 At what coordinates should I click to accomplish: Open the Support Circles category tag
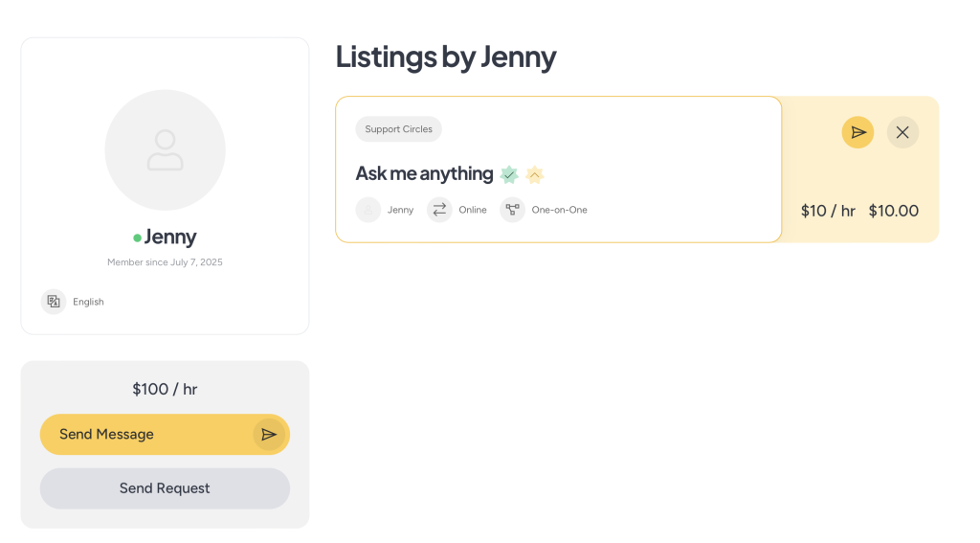coord(399,129)
